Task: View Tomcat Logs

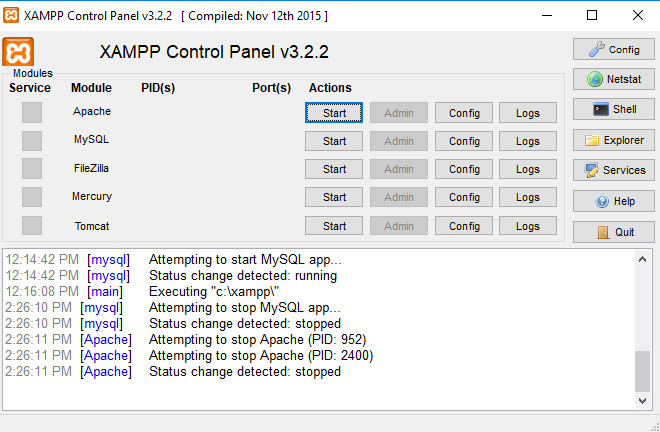Action: click(528, 226)
